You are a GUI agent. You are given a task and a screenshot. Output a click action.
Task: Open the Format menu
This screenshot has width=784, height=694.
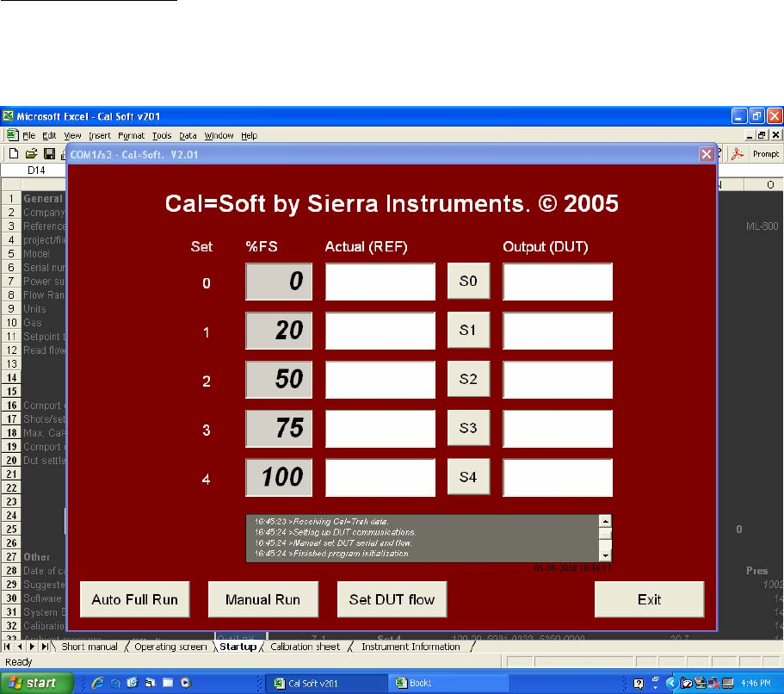click(x=131, y=135)
